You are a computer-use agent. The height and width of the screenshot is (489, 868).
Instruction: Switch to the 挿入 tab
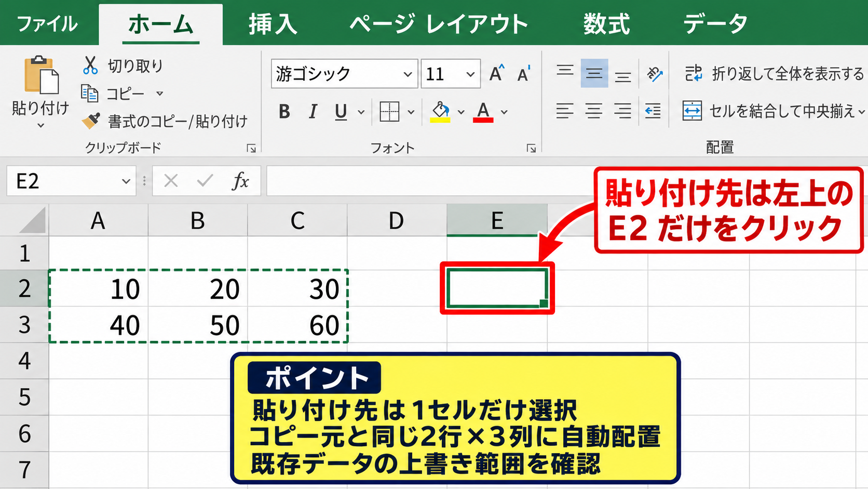[x=273, y=24]
